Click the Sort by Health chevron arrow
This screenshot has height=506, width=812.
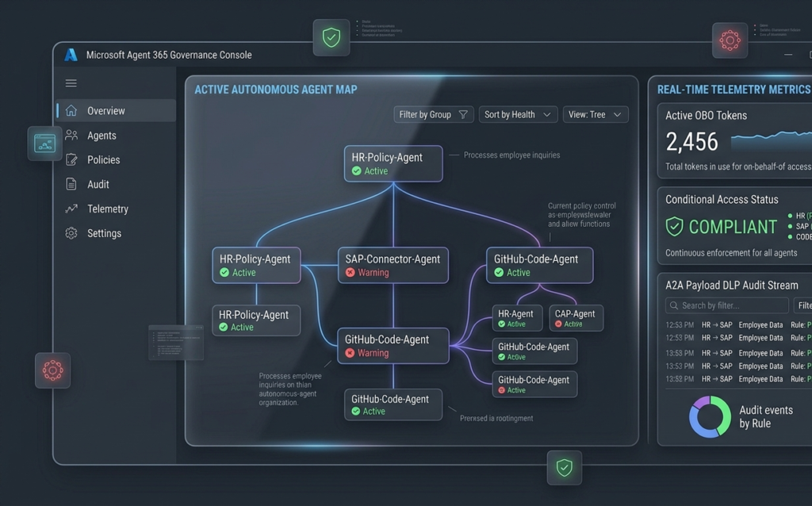[547, 114]
